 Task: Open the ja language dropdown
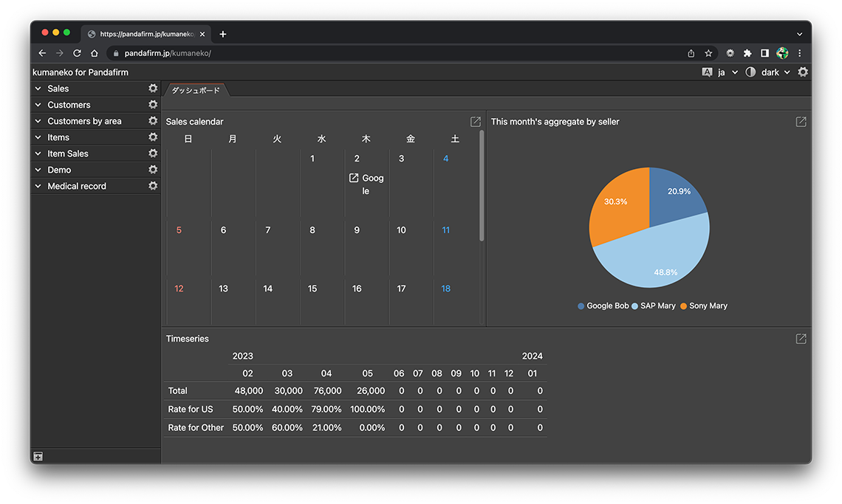click(721, 72)
